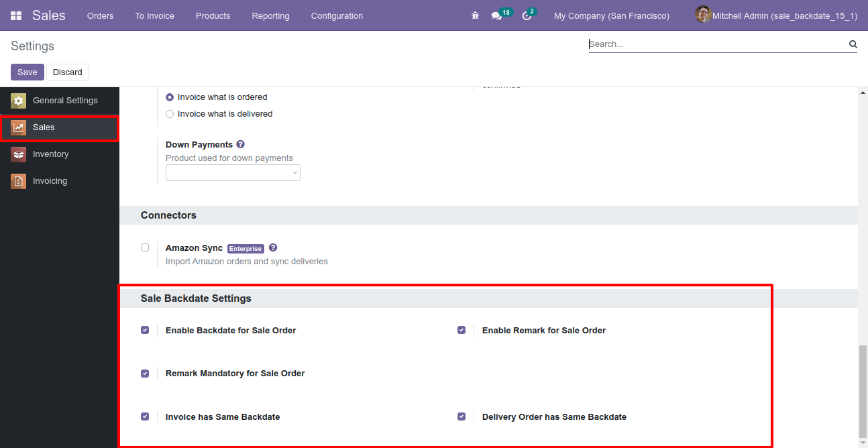Screen dimensions: 868x448
Task: Select Invoice what is ordered
Action: click(x=170, y=97)
